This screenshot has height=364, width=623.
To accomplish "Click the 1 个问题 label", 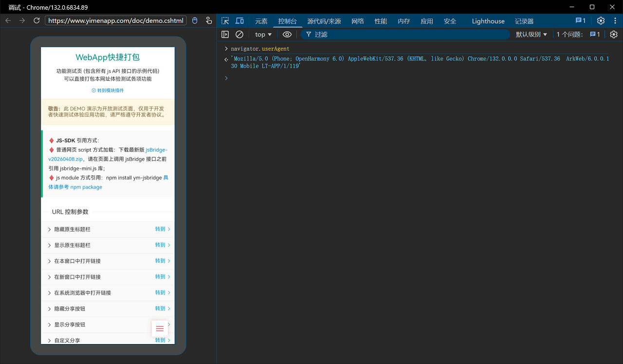I will [x=569, y=35].
